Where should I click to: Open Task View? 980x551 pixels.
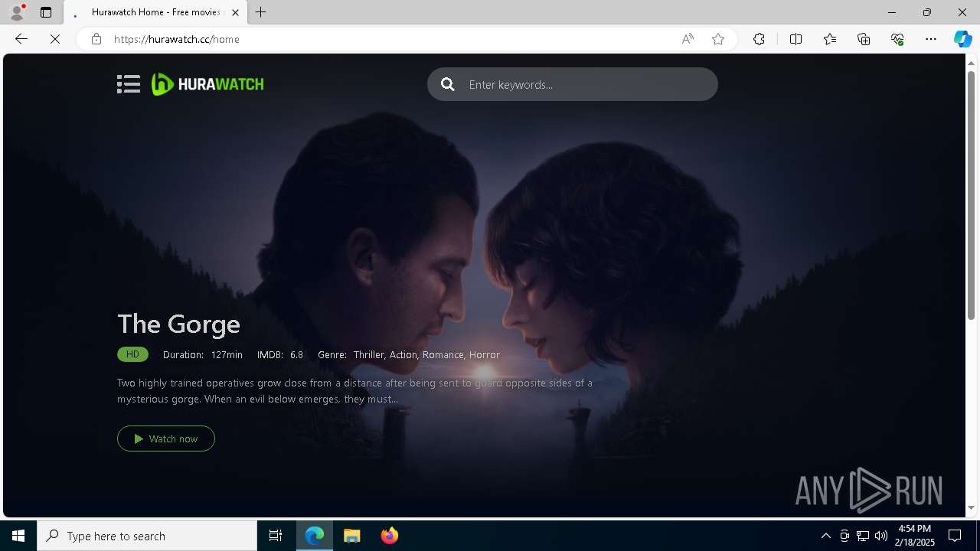[276, 536]
